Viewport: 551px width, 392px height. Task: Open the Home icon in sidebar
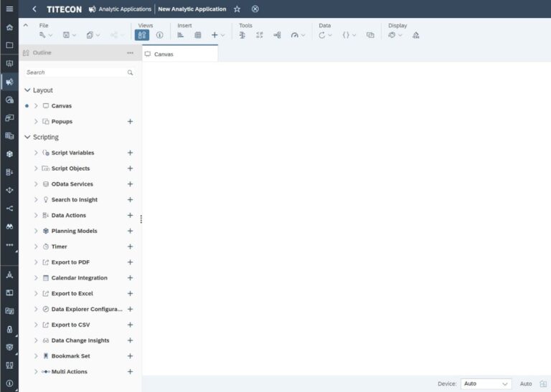[9, 27]
